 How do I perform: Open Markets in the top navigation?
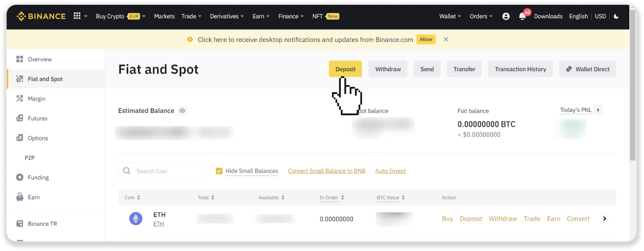click(x=164, y=17)
